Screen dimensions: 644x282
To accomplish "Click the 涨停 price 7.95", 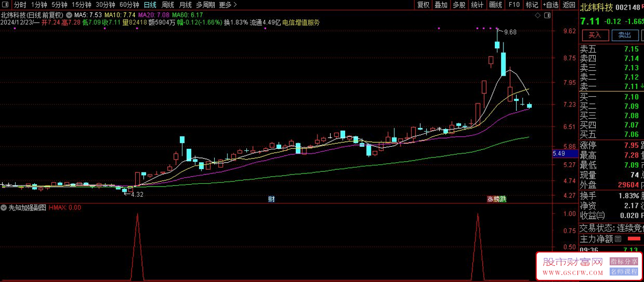I will tap(631, 146).
